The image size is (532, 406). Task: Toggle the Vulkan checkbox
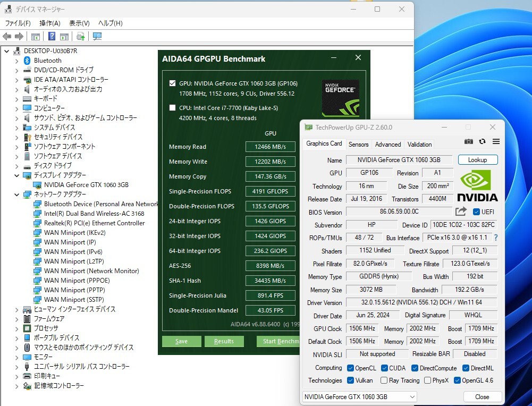350,380
